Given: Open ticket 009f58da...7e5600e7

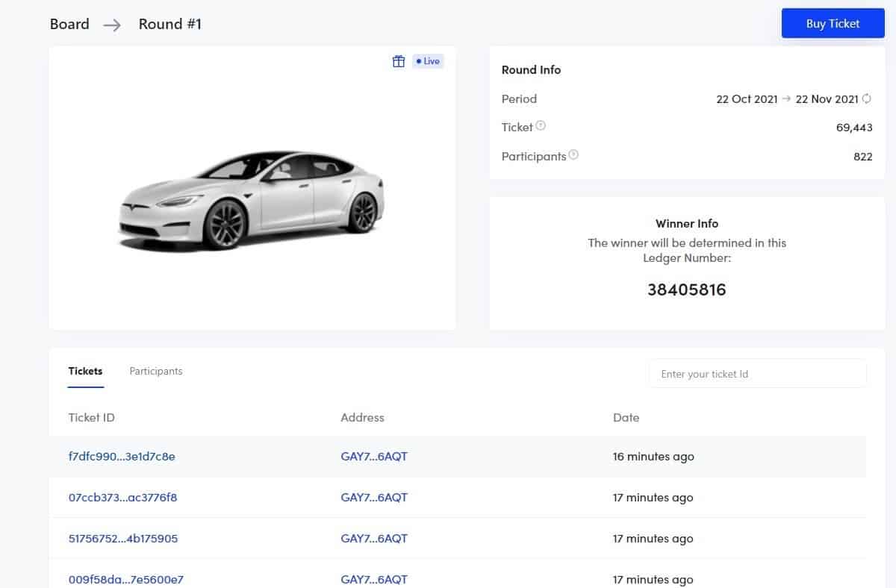Looking at the screenshot, I should pyautogui.click(x=125, y=579).
